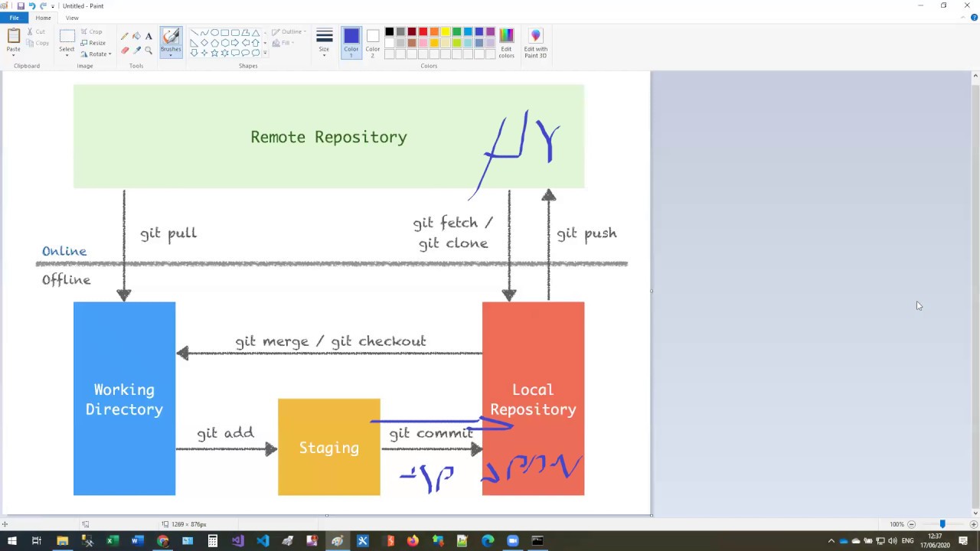
Task: Click the Copy button
Action: [37, 43]
